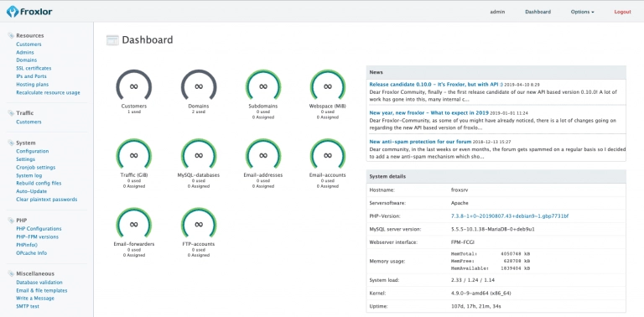
Task: Go to Dashboard in top navigation
Action: [x=538, y=12]
